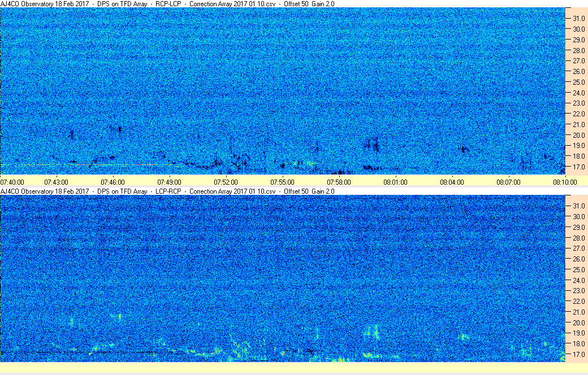Select the 08:01:00 time label

[x=395, y=182]
